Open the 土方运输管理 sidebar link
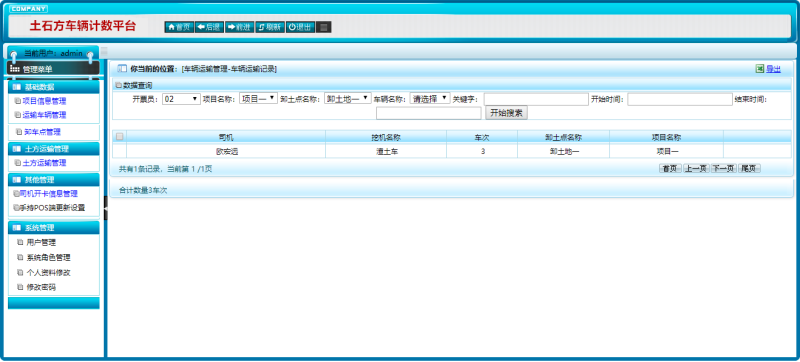This screenshot has width=800, height=362. click(44, 163)
